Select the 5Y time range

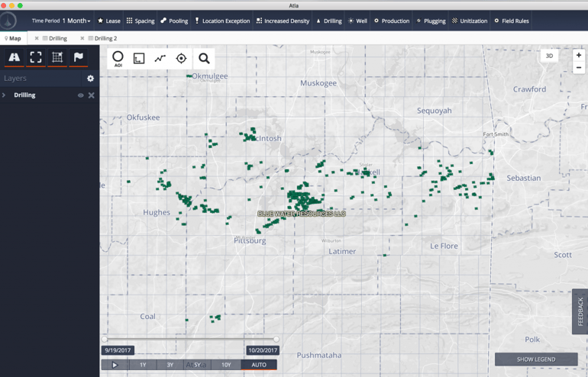click(x=197, y=365)
